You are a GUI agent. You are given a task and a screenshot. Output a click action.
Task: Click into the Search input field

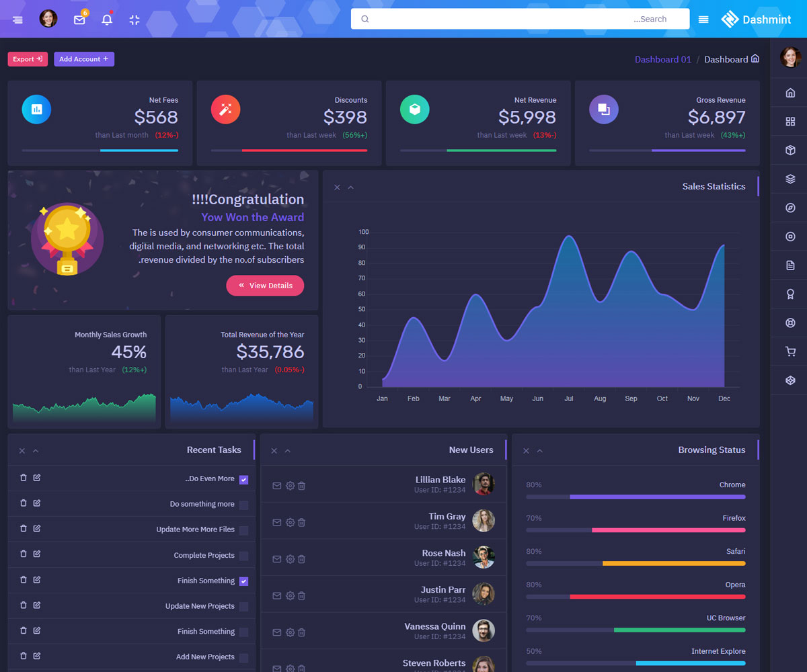point(518,19)
